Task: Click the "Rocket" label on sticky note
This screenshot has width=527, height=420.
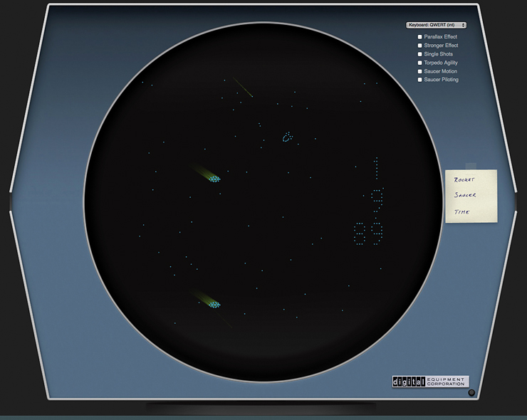Action: pyautogui.click(x=464, y=180)
